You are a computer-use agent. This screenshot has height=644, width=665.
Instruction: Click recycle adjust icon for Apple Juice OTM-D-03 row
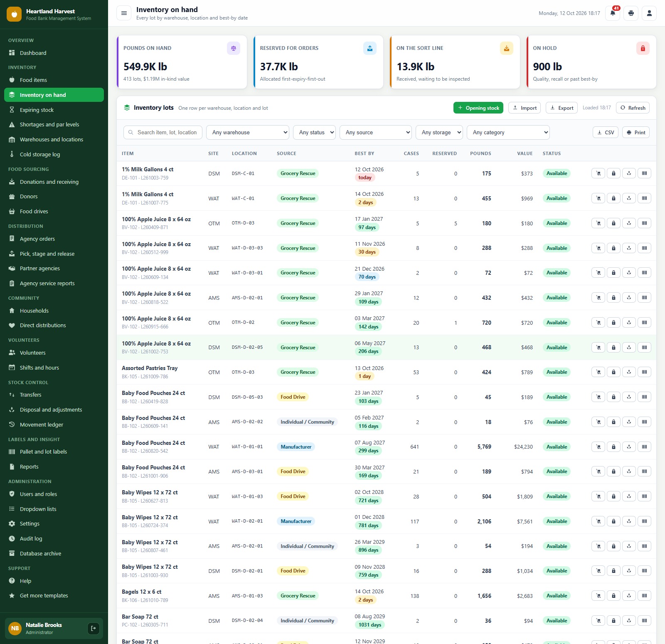(629, 223)
